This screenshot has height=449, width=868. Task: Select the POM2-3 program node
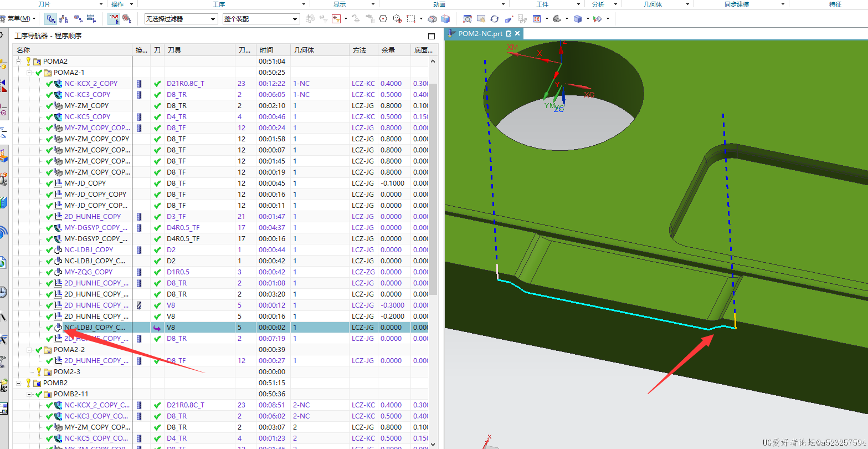coord(66,372)
